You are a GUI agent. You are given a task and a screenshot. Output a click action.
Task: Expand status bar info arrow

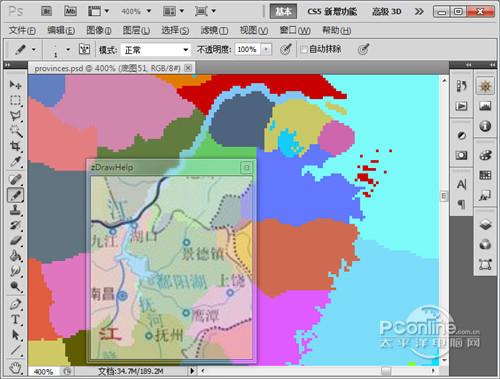click(x=192, y=371)
